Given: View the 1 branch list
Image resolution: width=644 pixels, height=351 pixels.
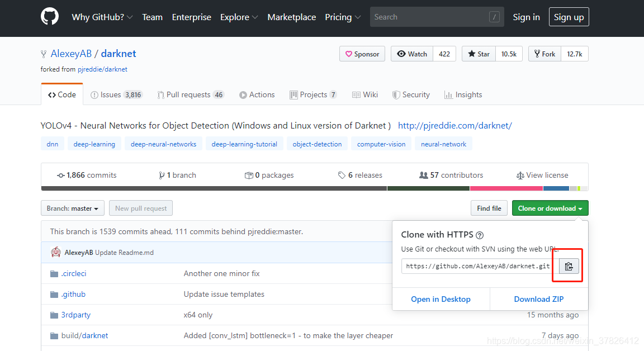Looking at the screenshot, I should pos(177,175).
